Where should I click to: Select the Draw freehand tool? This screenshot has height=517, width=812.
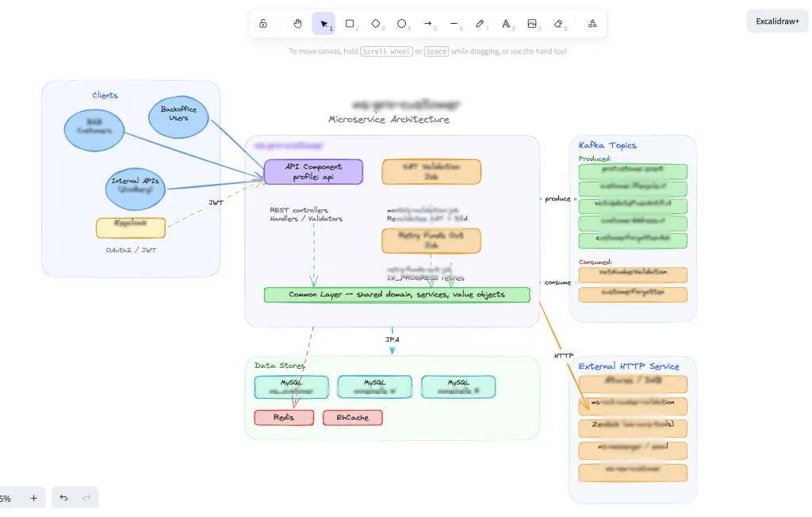pos(481,23)
